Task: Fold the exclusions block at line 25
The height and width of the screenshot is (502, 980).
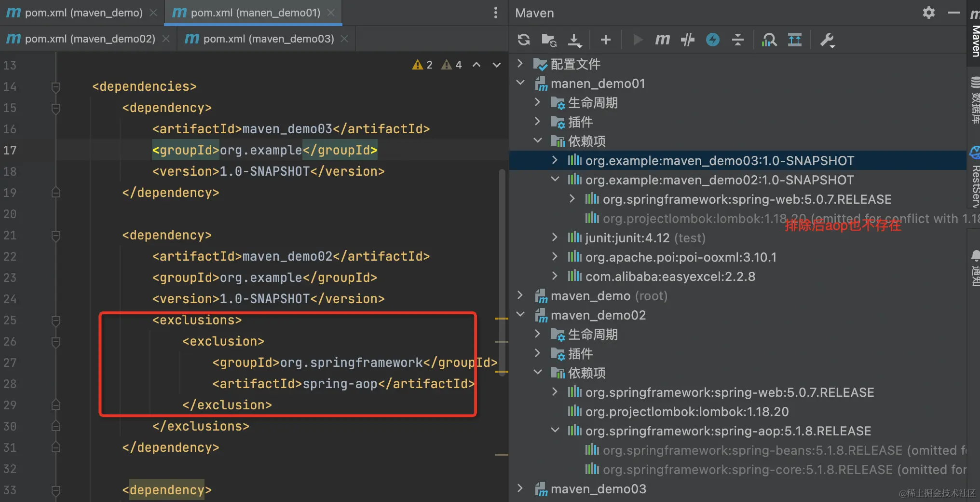Action: [x=56, y=321]
